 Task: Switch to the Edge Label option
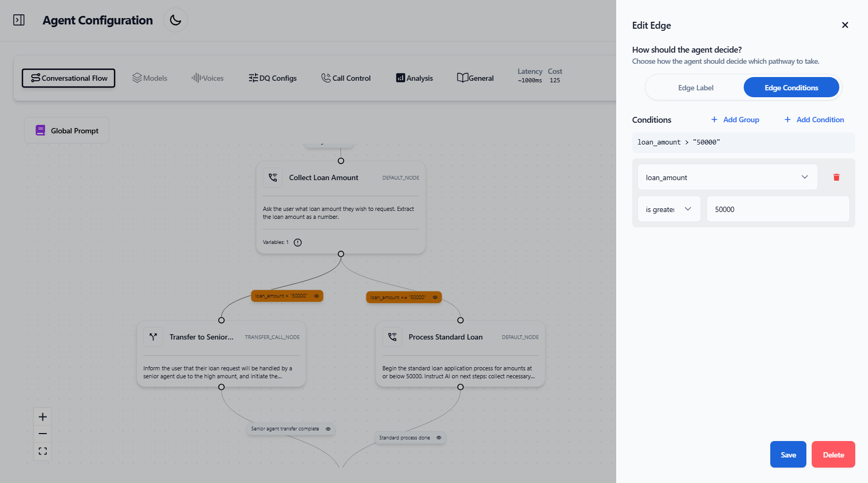tap(695, 88)
